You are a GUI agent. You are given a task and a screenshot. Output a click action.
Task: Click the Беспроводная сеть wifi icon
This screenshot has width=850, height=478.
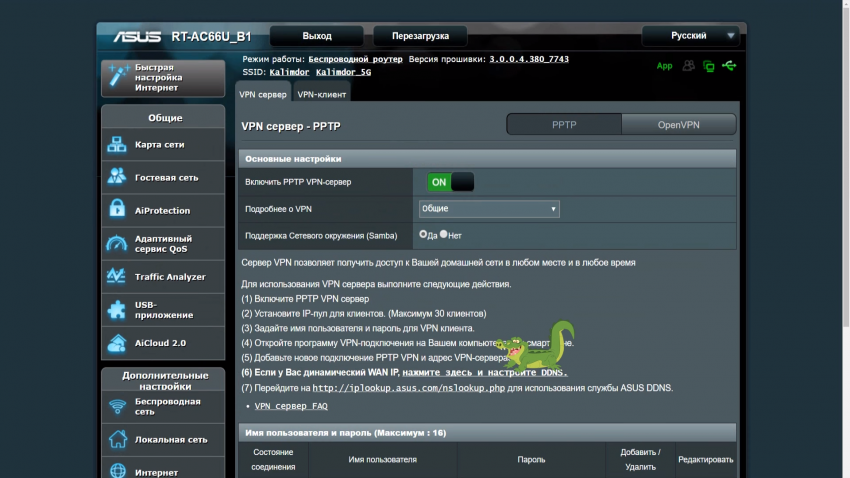(x=118, y=406)
